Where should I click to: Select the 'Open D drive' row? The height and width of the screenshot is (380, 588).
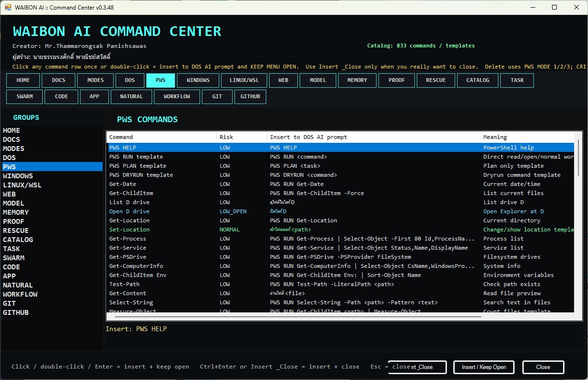click(x=341, y=211)
